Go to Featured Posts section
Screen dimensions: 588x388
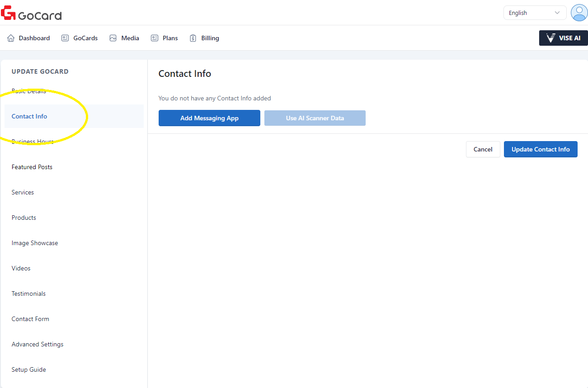click(x=32, y=167)
